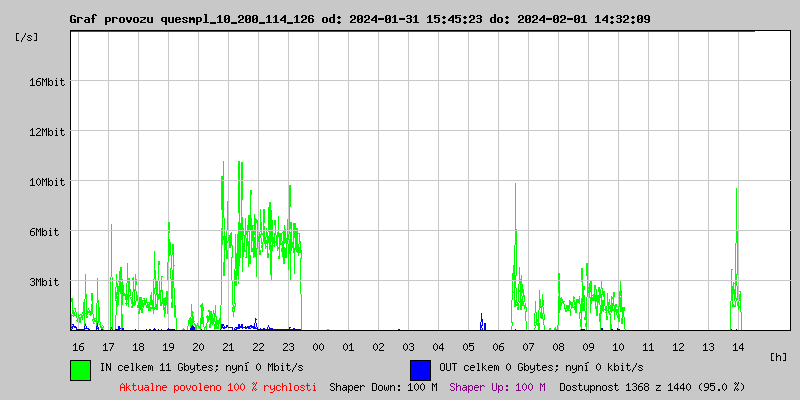Image resolution: width=800 pixels, height=400 pixels.
Task: Click the graph title text
Action: coord(360,19)
